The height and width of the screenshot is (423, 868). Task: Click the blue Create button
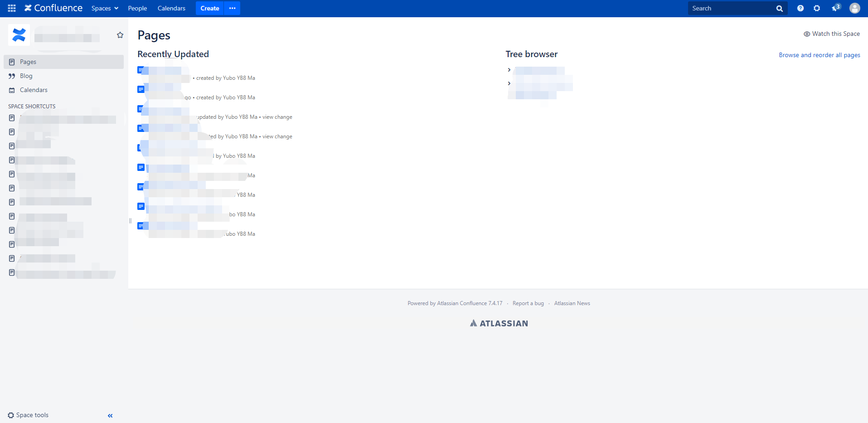210,8
